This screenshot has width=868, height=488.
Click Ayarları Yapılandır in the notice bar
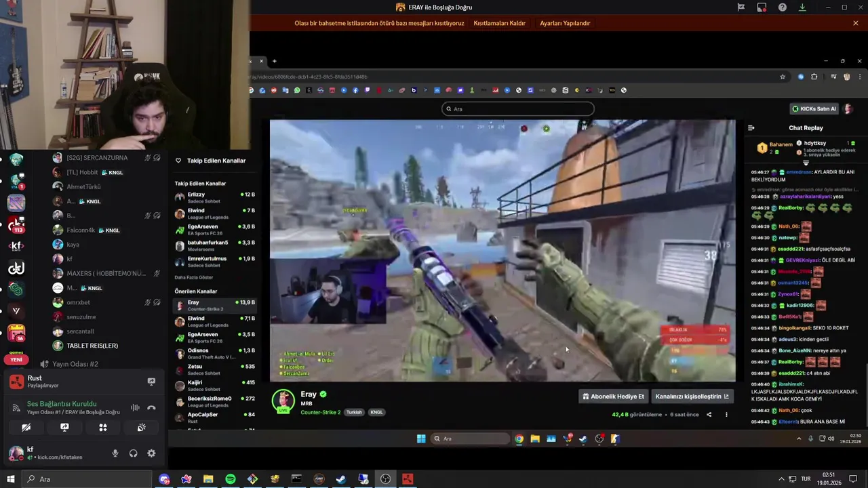click(565, 23)
